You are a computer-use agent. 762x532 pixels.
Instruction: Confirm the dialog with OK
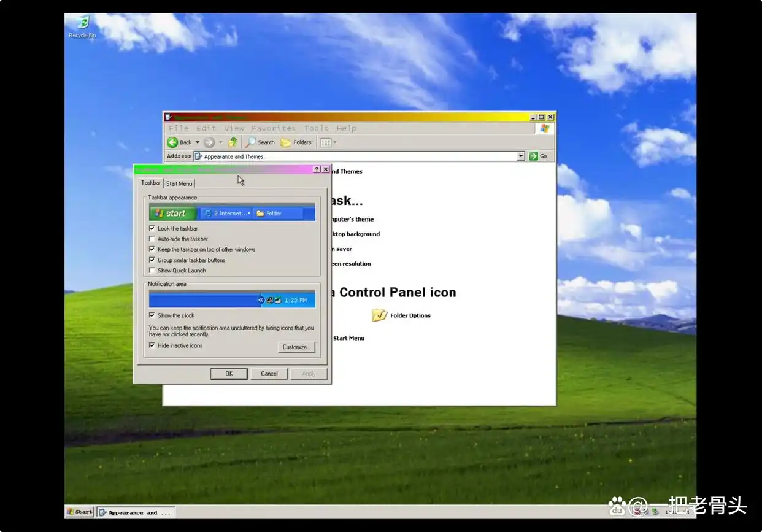click(x=229, y=374)
